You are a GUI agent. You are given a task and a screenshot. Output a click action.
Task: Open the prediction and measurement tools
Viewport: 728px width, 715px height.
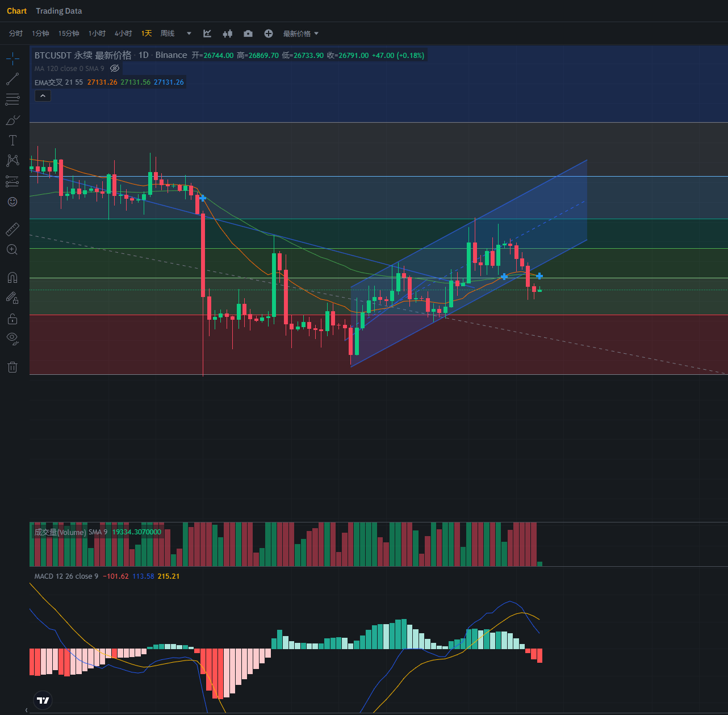click(12, 181)
